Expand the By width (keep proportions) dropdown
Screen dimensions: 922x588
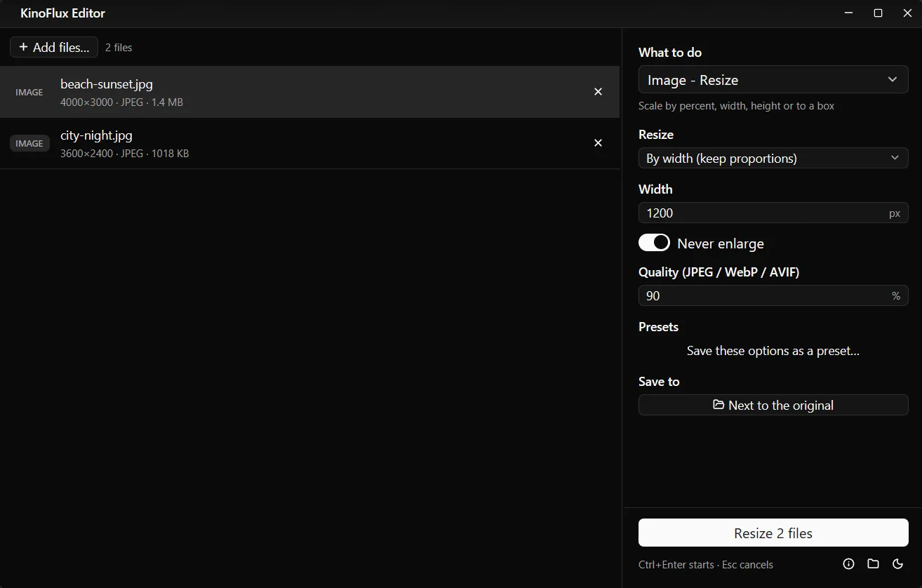pos(773,159)
